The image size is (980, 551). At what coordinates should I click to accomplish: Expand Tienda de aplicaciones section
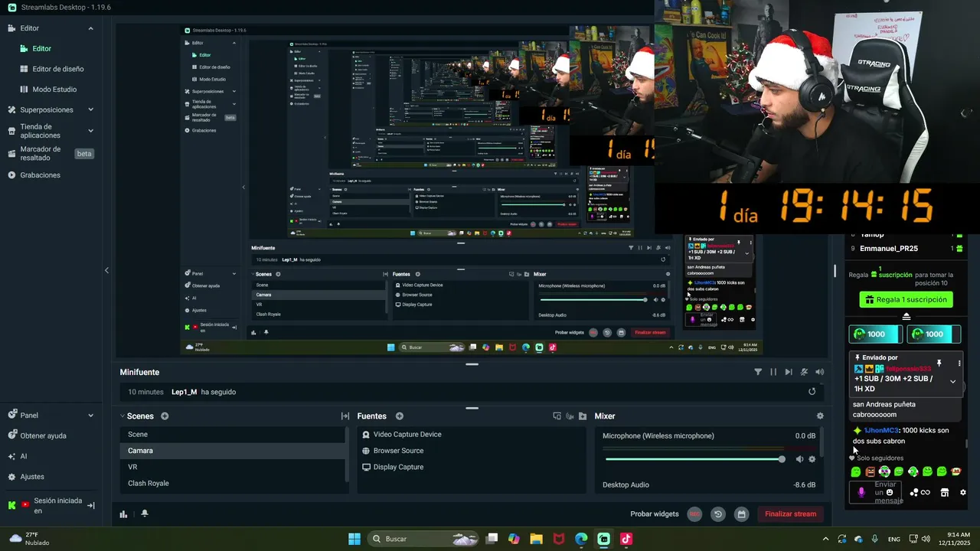click(x=90, y=131)
